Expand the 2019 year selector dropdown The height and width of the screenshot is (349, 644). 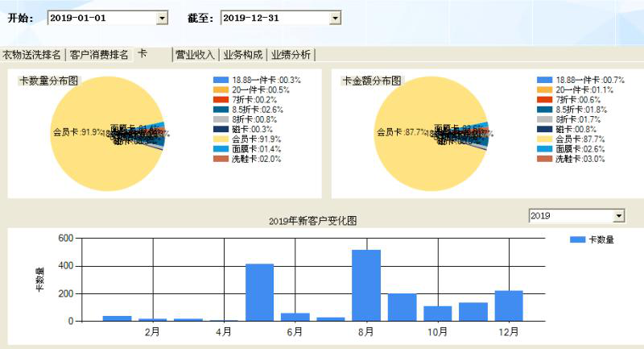point(619,216)
